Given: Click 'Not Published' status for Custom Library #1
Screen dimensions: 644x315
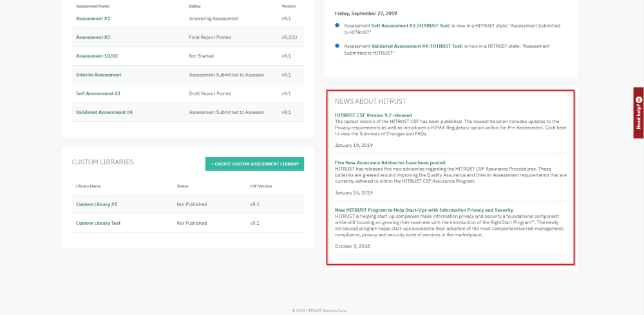Looking at the screenshot, I should (192, 204).
